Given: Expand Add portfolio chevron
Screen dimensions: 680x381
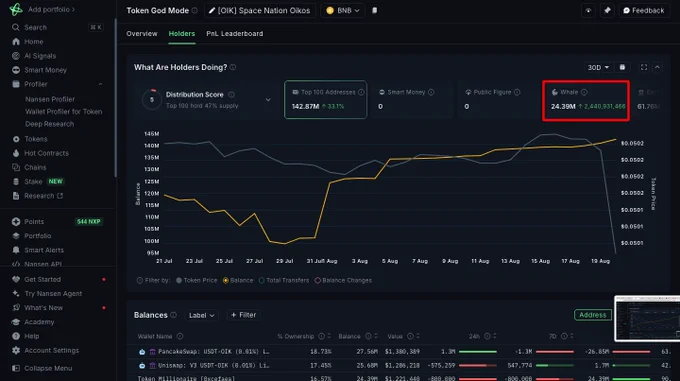Looking at the screenshot, I should 73,9.
